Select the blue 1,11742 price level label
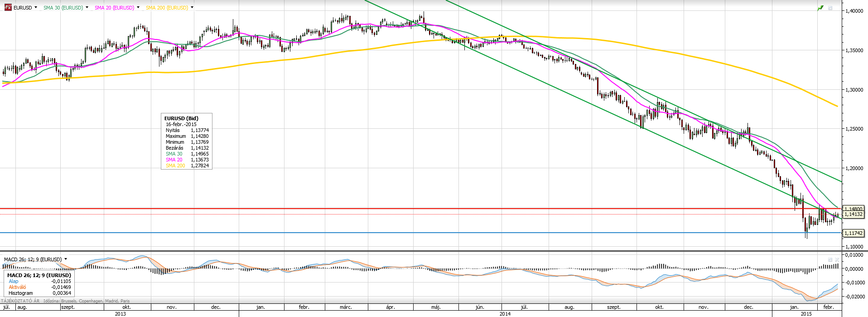 (x=854, y=233)
